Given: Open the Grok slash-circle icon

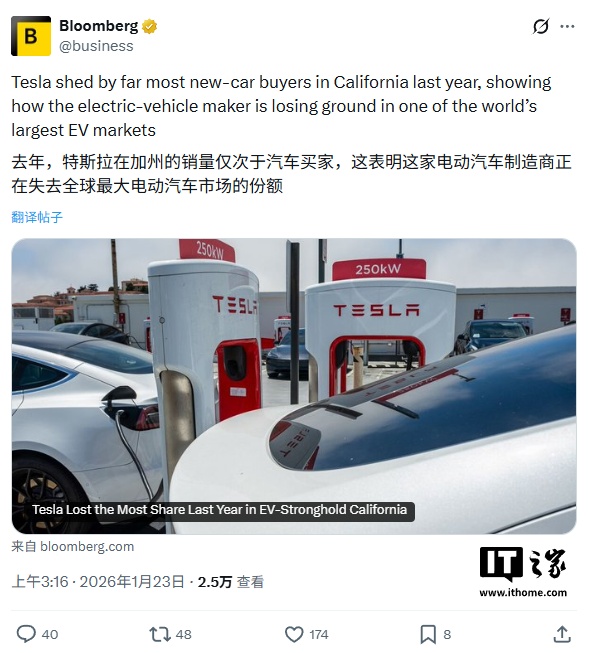Looking at the screenshot, I should pyautogui.click(x=541, y=27).
